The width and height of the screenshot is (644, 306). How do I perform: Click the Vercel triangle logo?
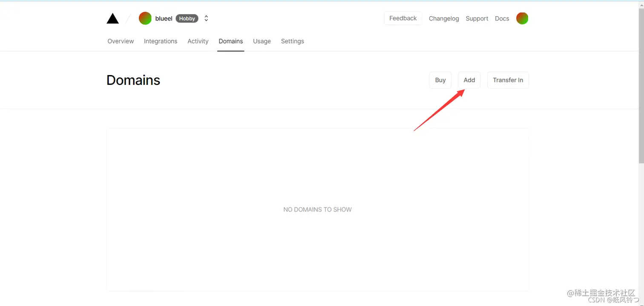(x=112, y=18)
